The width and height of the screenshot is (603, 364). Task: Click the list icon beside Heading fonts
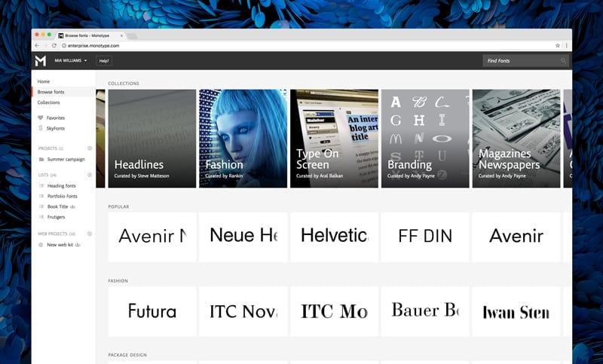click(x=41, y=185)
